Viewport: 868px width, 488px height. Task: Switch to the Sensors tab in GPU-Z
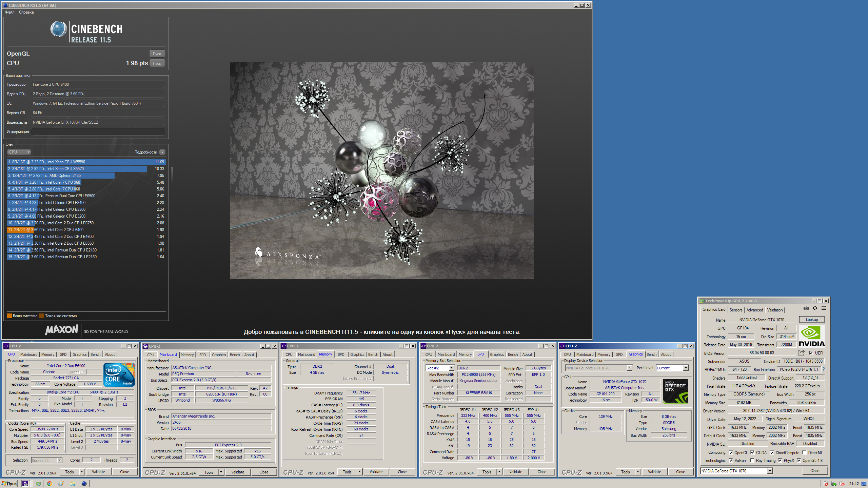pyautogui.click(x=736, y=310)
